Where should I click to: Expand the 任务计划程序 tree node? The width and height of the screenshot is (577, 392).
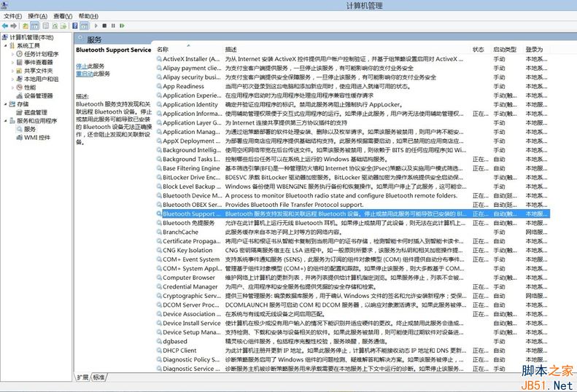pyautogui.click(x=12, y=54)
